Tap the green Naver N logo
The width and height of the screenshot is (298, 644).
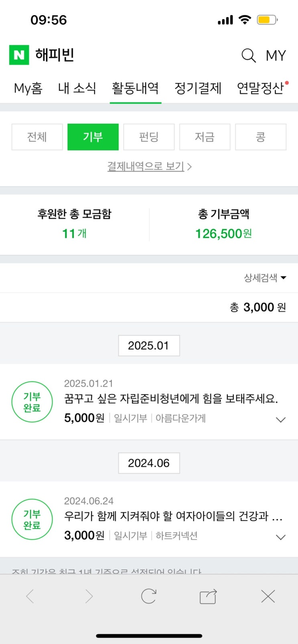coord(19,55)
